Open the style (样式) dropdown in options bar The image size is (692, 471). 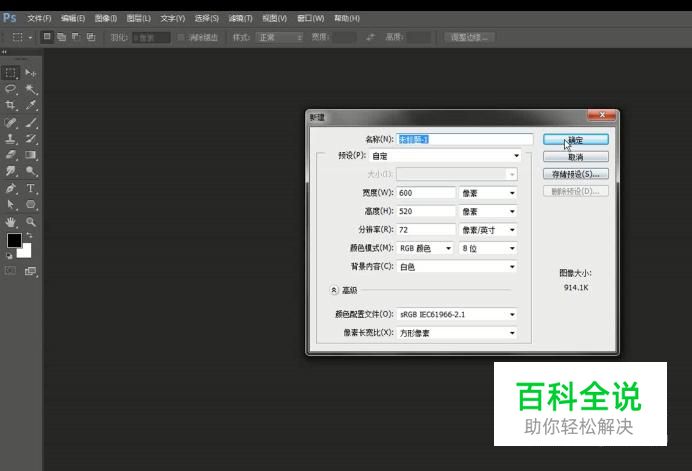pyautogui.click(x=280, y=38)
